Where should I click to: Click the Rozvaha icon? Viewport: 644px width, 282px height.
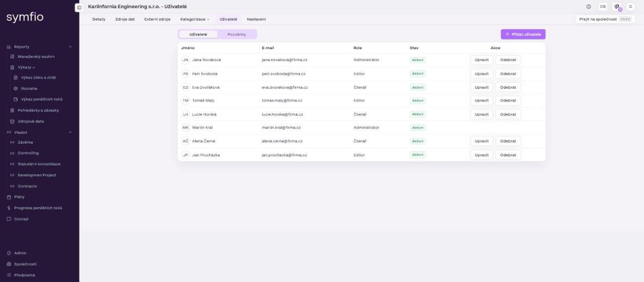(15, 88)
